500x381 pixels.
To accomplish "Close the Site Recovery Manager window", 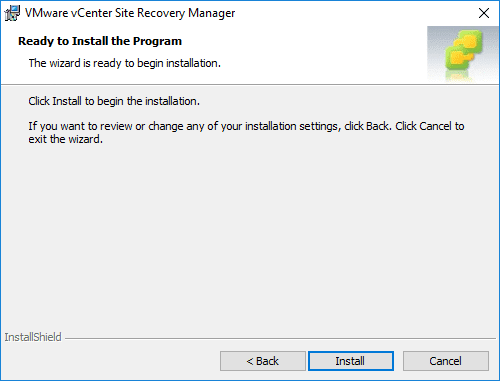I will [x=484, y=13].
